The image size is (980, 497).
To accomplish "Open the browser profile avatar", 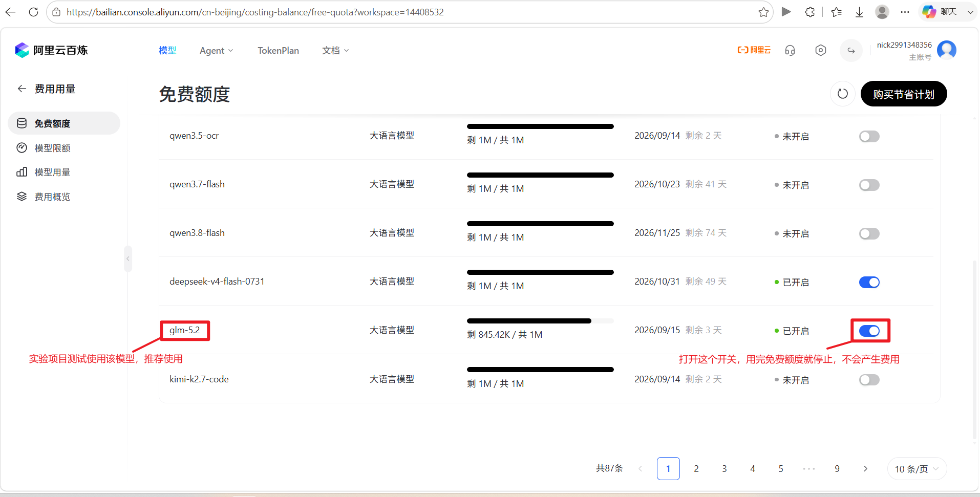I will pos(882,12).
